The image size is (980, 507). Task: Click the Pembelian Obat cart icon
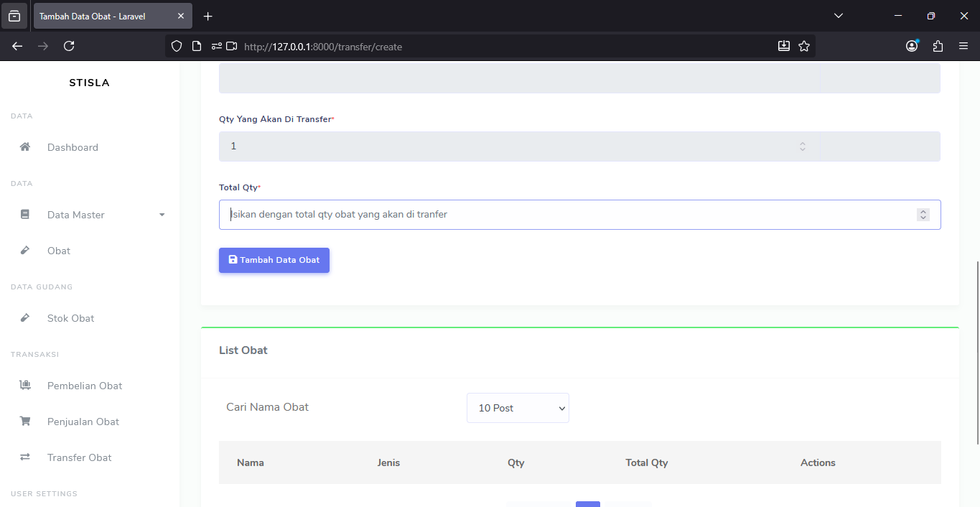[25, 386]
